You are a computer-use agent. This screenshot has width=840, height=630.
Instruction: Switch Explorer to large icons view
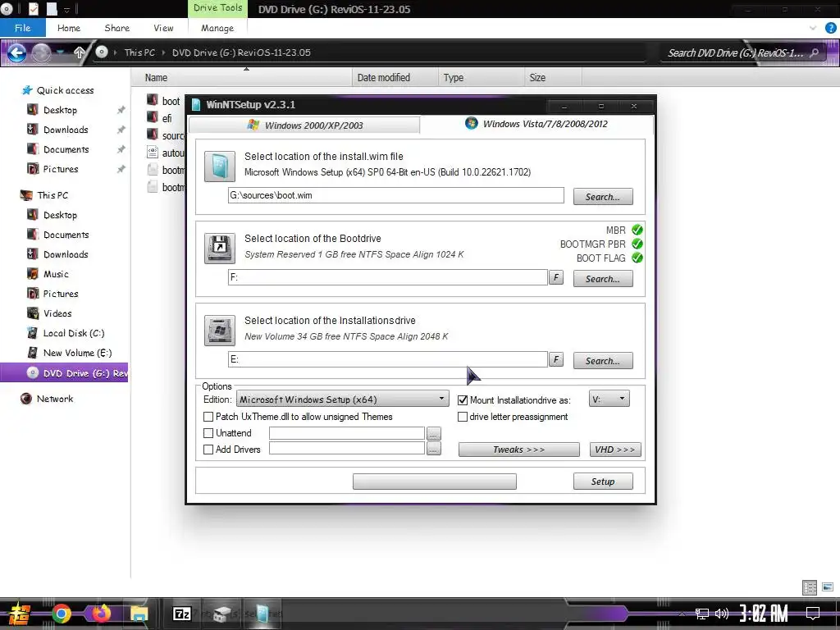click(x=828, y=587)
